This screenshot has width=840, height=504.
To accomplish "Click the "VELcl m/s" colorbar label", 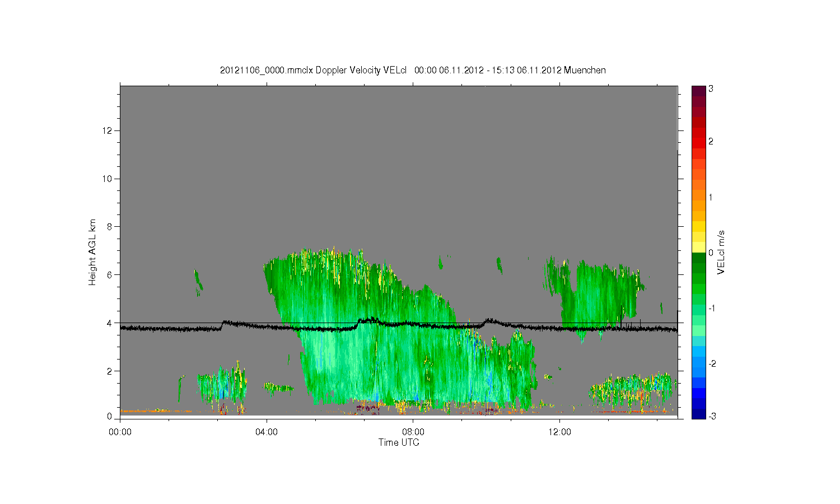I will pos(721,252).
